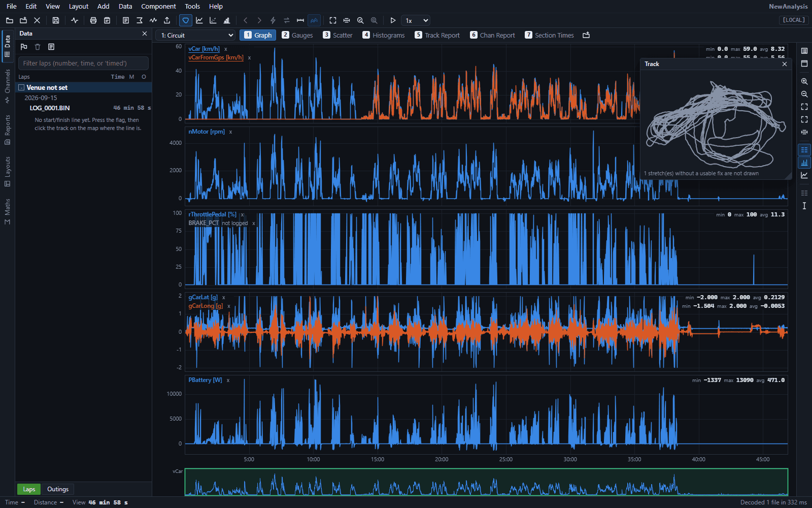812x508 pixels.
Task: Toggle the highlighted overlay waves button
Action: point(314,20)
